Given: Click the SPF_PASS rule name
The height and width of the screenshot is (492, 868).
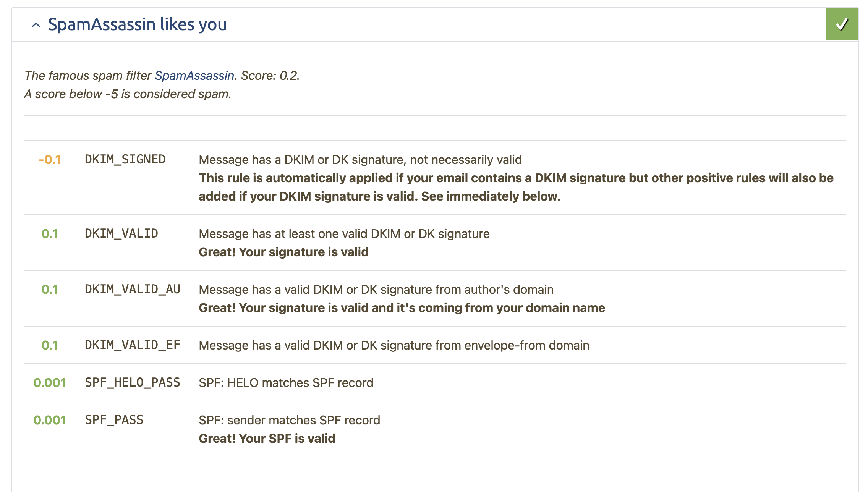Looking at the screenshot, I should 114,420.
